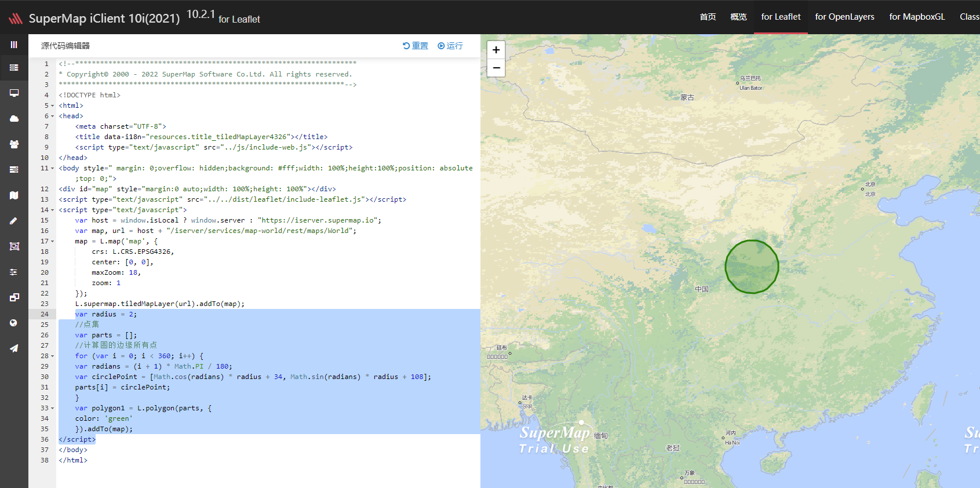The image size is (980, 488).
Task: Click the '</html>' closing tag line
Action: click(73, 460)
